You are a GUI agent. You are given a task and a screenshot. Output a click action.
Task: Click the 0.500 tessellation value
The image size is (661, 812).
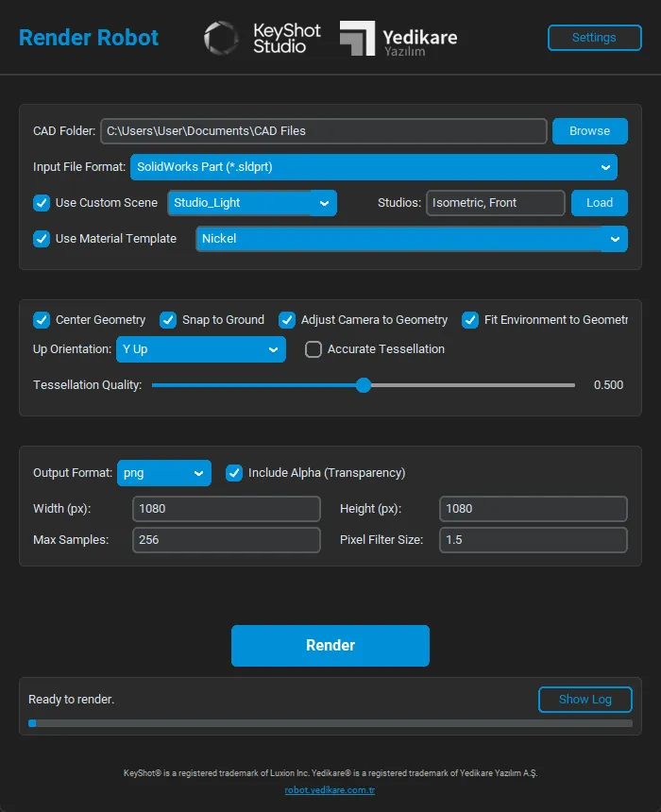click(x=609, y=385)
